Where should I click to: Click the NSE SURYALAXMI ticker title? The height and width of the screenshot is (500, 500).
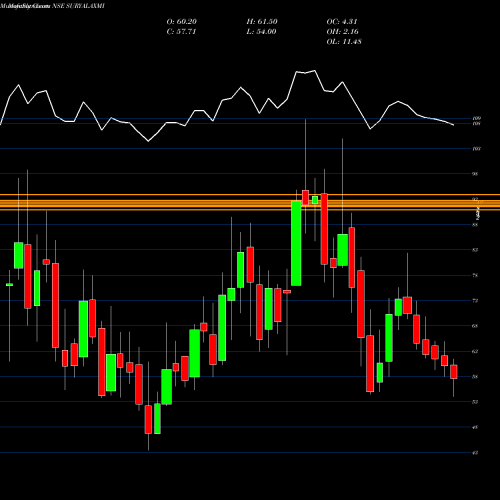click(x=79, y=6)
